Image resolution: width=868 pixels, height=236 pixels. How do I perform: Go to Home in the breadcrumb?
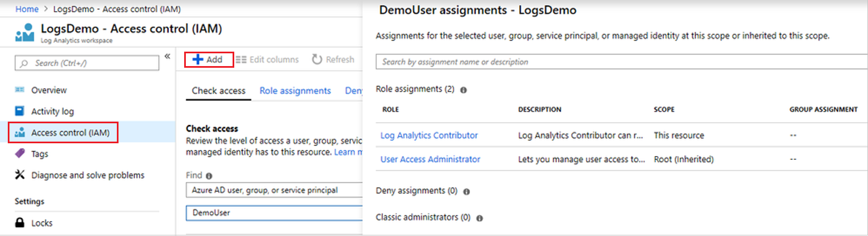(27, 9)
